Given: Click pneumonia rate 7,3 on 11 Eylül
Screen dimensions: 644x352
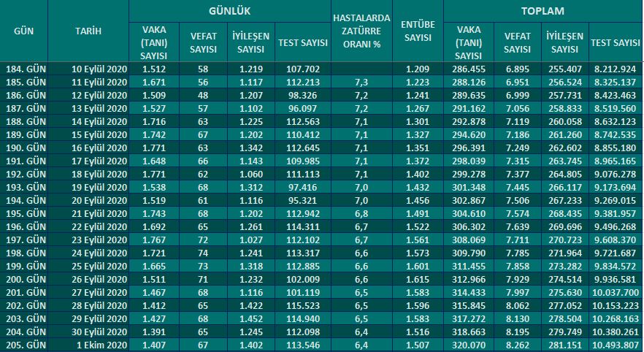Looking at the screenshot, I should (x=361, y=82).
